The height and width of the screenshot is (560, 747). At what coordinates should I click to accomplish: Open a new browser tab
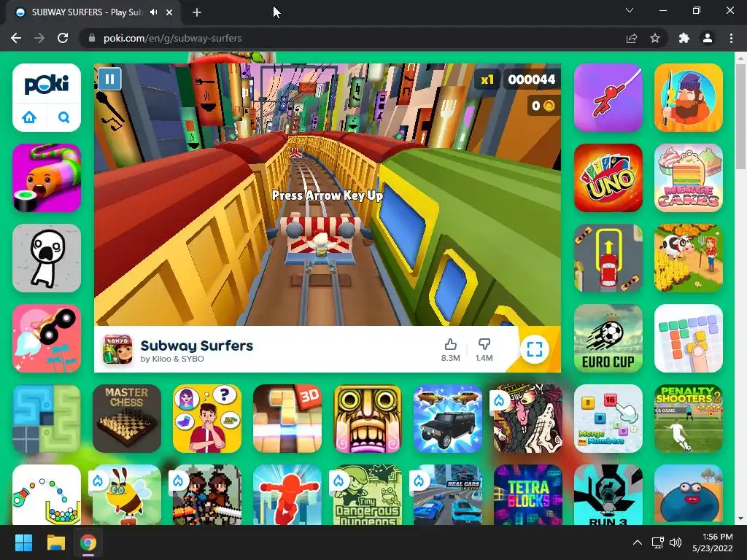pyautogui.click(x=197, y=12)
